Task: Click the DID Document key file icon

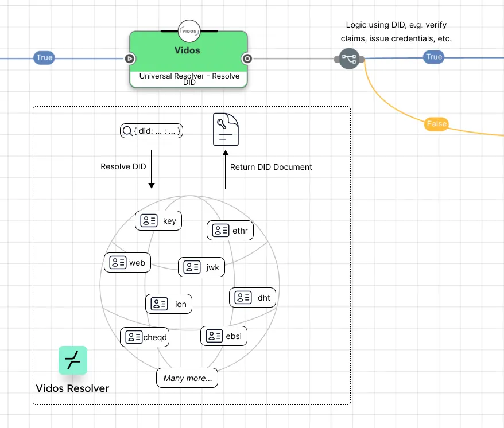Action: click(226, 129)
